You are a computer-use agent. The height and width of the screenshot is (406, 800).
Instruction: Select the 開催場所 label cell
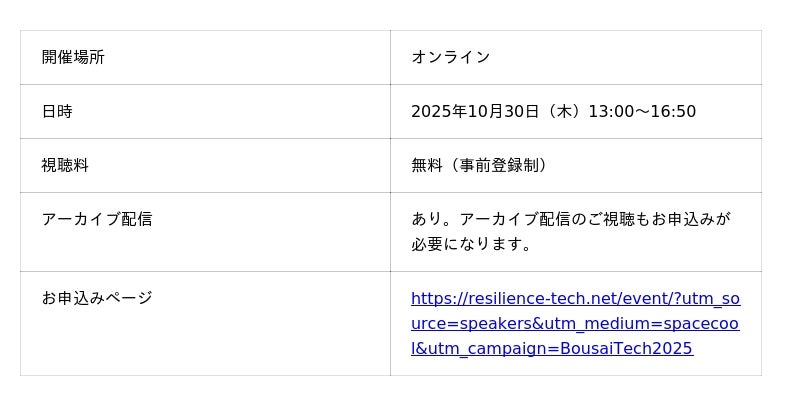click(73, 57)
